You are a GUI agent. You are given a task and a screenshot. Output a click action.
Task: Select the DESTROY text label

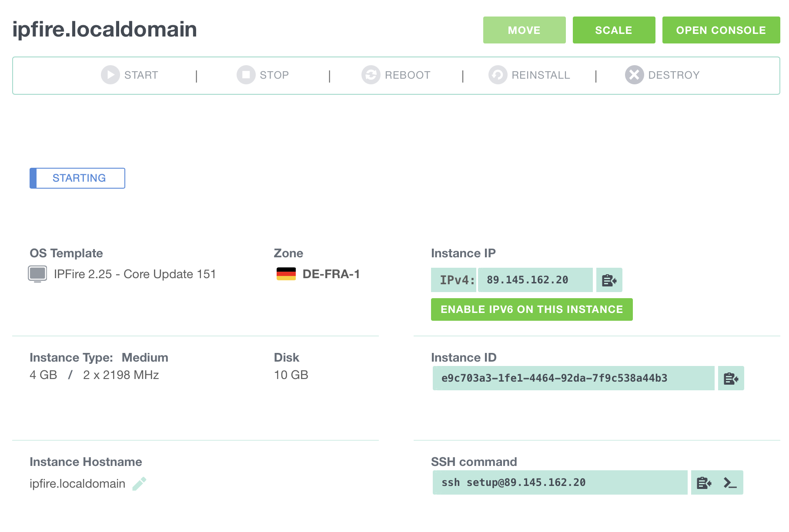point(674,75)
